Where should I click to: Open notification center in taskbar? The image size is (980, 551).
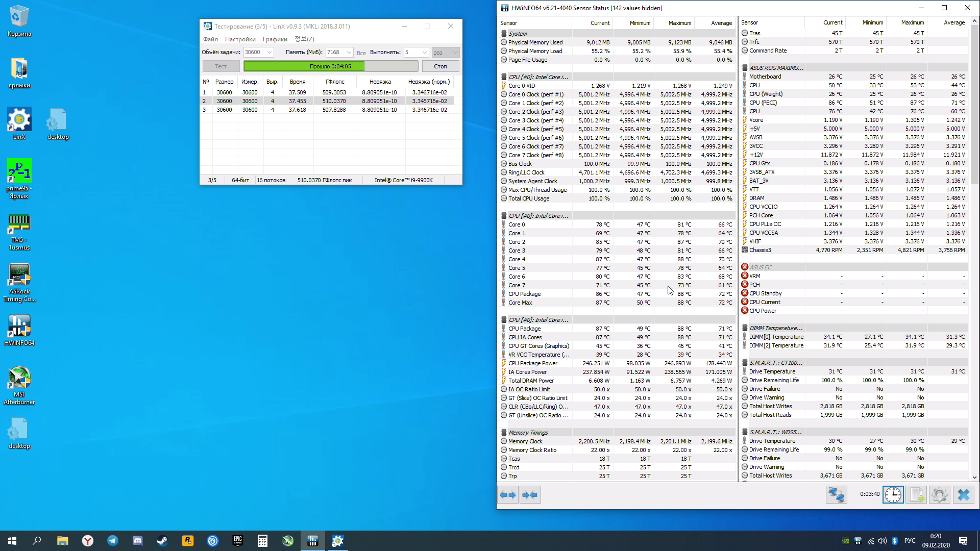(x=963, y=541)
